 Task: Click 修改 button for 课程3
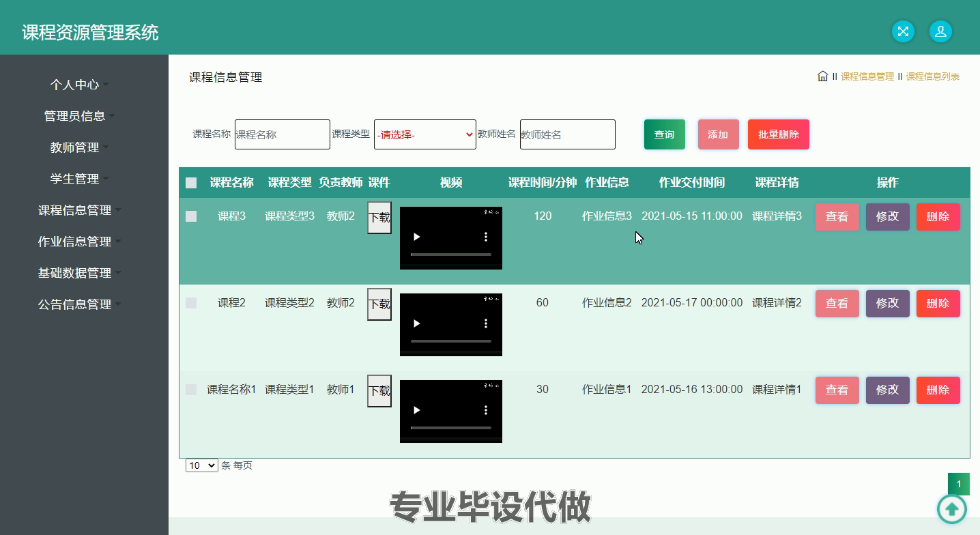pos(888,217)
